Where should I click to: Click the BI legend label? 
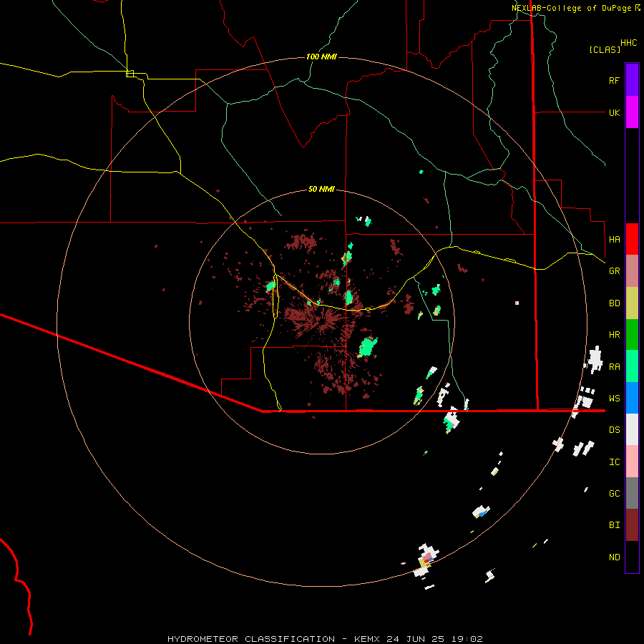pyautogui.click(x=614, y=525)
